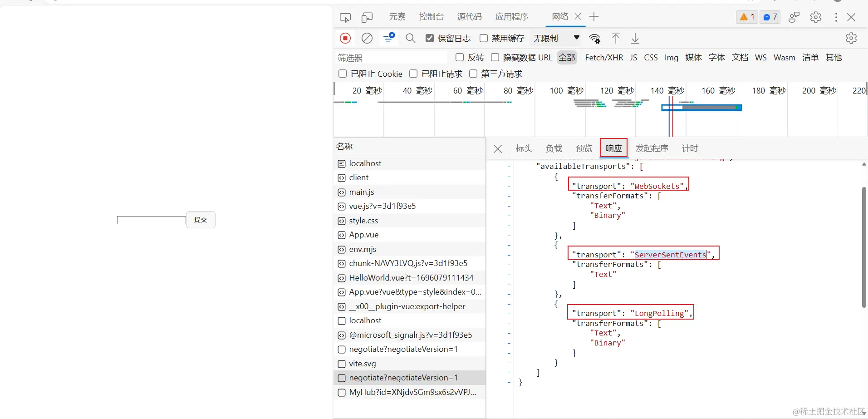Image resolution: width=868 pixels, height=419 pixels.
Task: Select the vite.svg request
Action: (410, 364)
